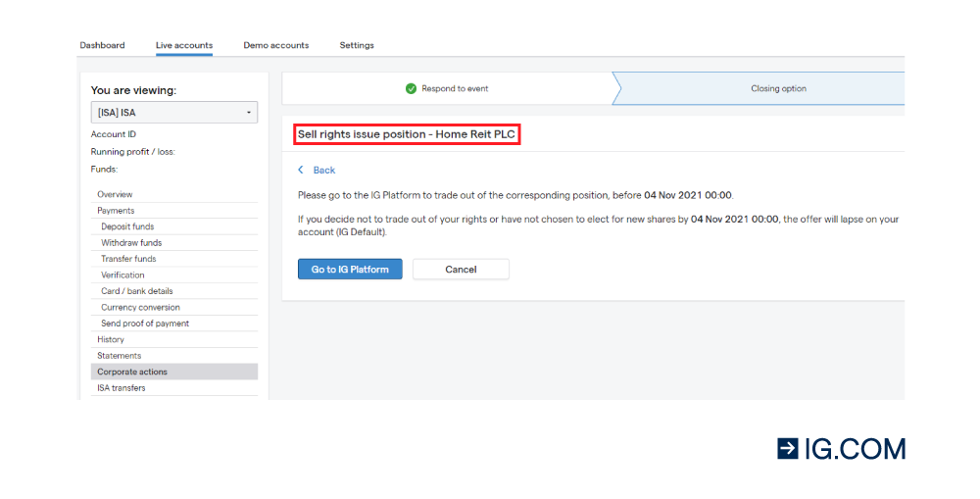Select Corporate actions in sidebar
Screen dimensions: 980x499
coord(174,372)
